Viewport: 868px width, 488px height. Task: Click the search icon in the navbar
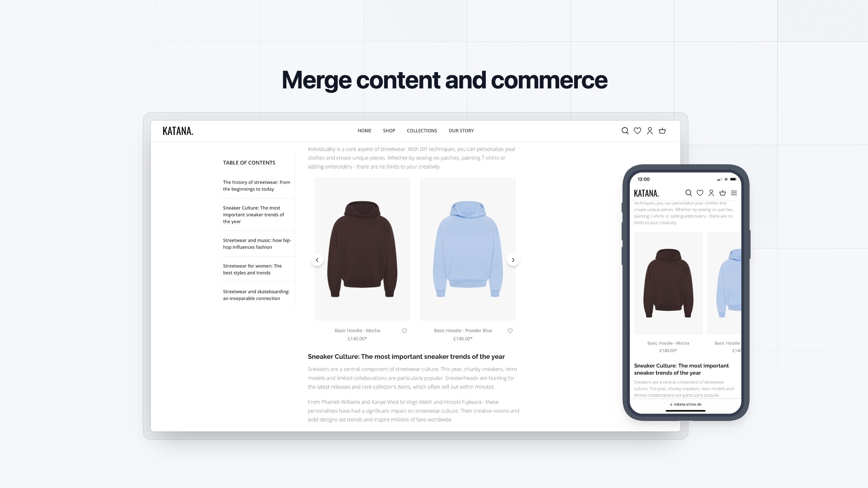[x=625, y=131]
